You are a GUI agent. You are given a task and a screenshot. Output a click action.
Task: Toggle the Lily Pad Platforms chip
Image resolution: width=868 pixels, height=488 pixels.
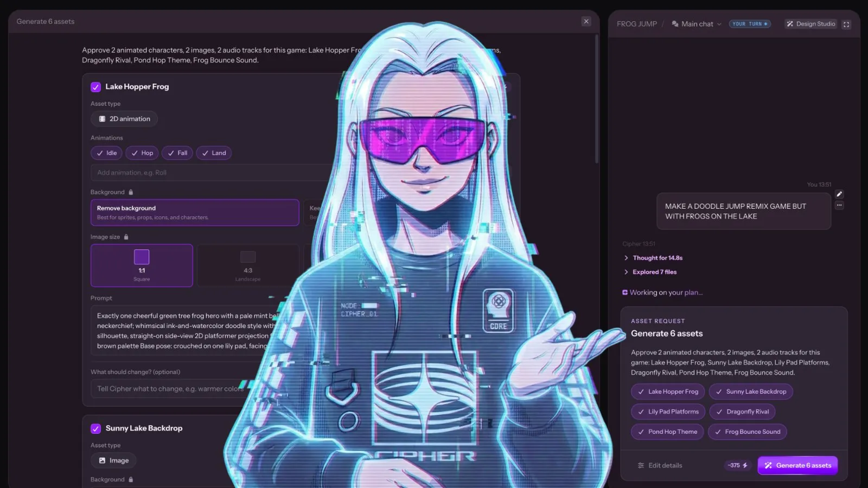pos(668,412)
